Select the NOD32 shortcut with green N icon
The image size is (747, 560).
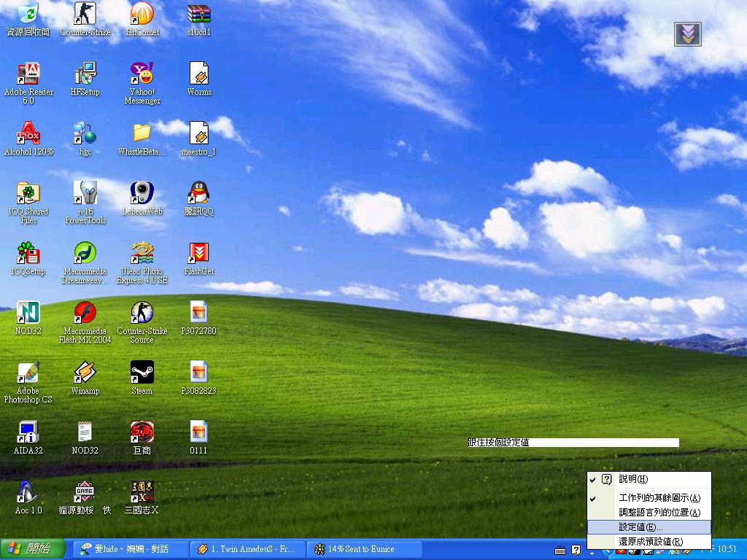tap(28, 318)
